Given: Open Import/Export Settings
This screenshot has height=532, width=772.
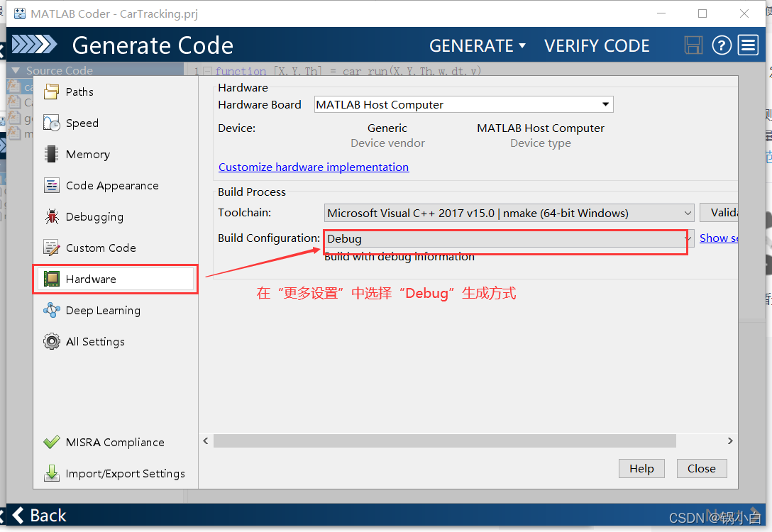Looking at the screenshot, I should [116, 473].
